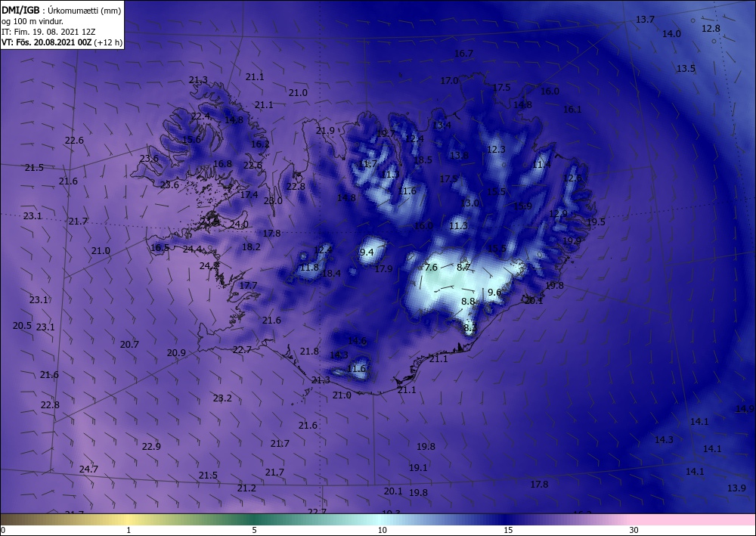Image resolution: width=756 pixels, height=536 pixels.
Task: Click the map value "14.6"
Action: tap(358, 341)
